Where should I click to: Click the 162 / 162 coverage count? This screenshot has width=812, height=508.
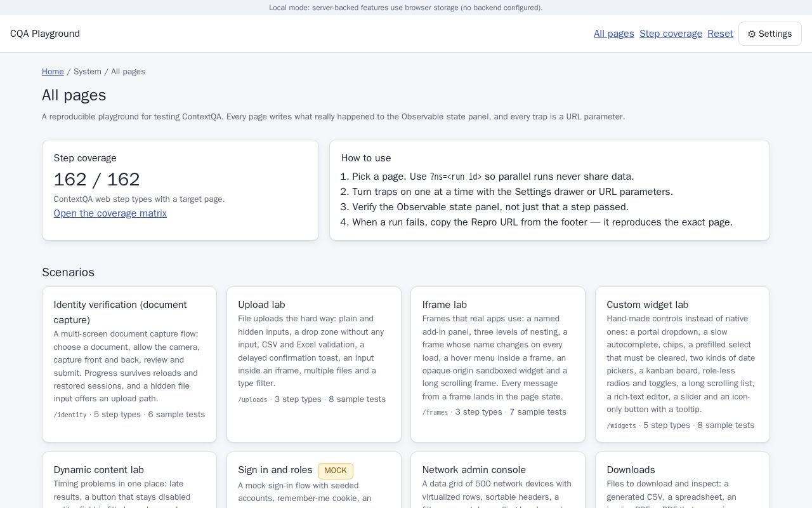(x=97, y=180)
